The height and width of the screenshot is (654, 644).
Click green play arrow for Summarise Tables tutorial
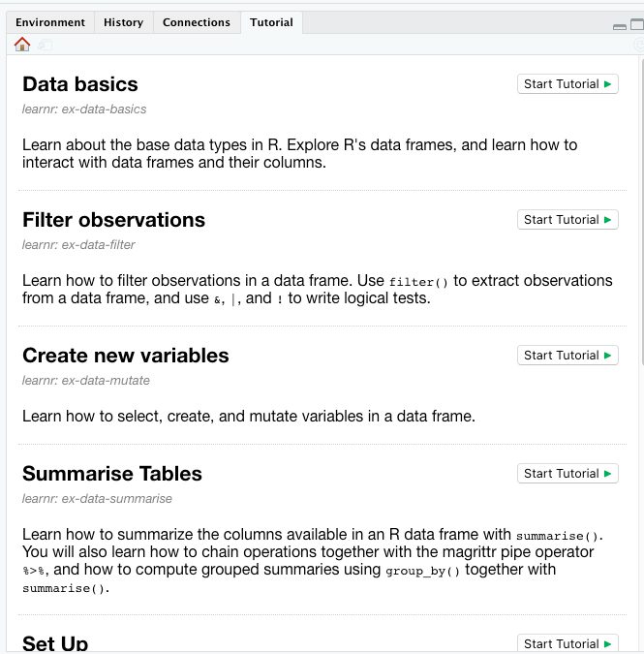608,474
